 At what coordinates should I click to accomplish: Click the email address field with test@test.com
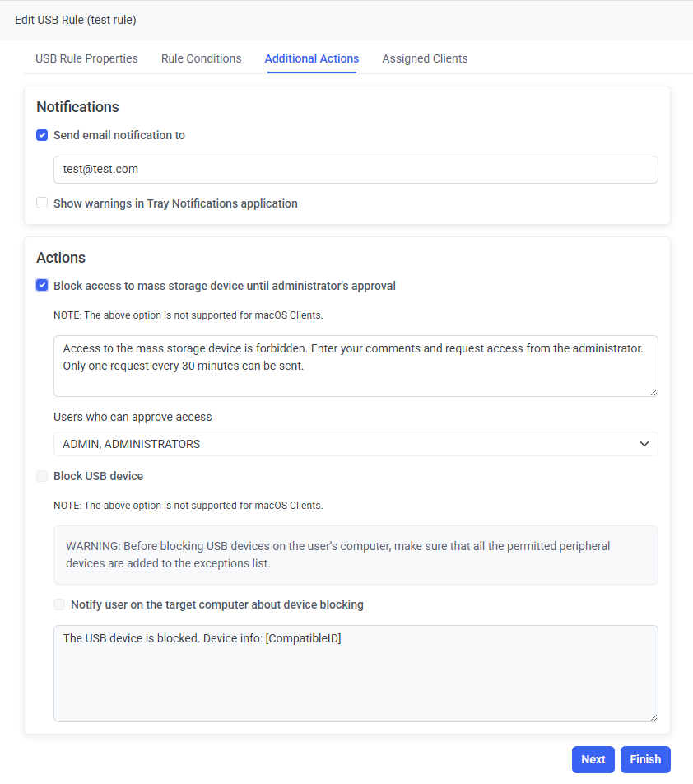click(x=356, y=170)
